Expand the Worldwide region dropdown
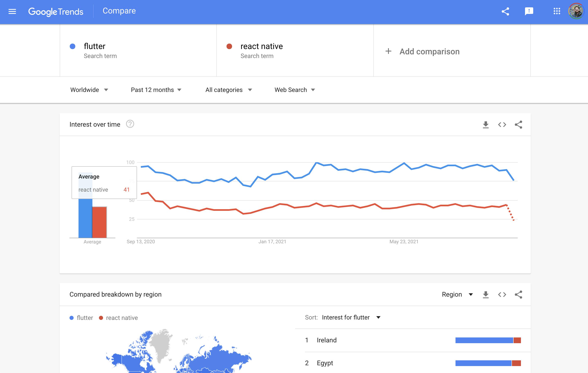Screen dimensions: 588x373 (88, 89)
